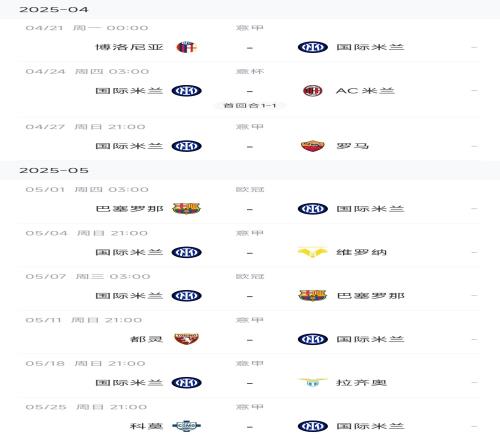
Task: Open the 维罗纳 team name link
Action: 361,252
